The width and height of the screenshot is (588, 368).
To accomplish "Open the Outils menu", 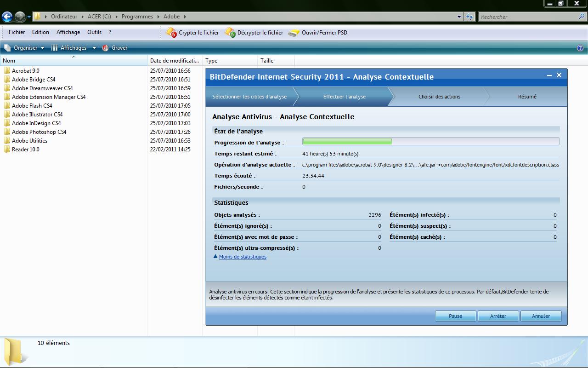I will click(94, 32).
